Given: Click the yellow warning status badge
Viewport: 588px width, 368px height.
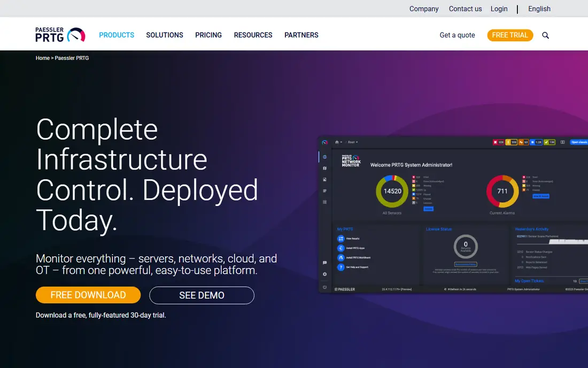Looking at the screenshot, I should (512, 142).
